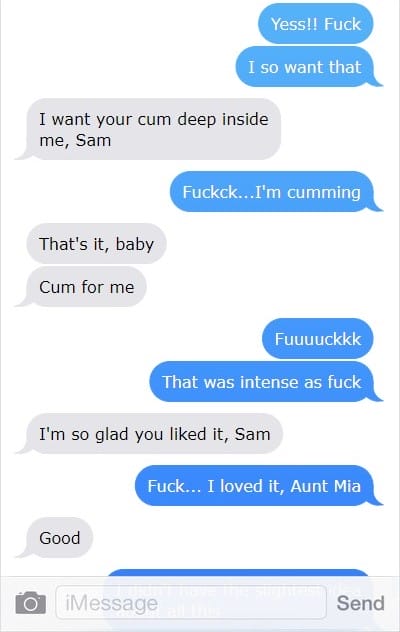400x632 pixels.
Task: Tap the tail of the 'I so want that' bubble
Action: click(376, 81)
